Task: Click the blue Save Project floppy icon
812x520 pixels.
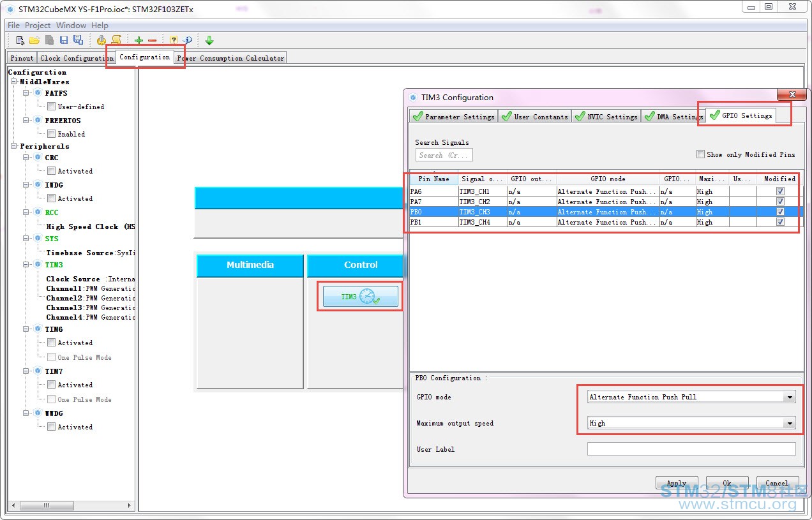Action: [x=64, y=40]
